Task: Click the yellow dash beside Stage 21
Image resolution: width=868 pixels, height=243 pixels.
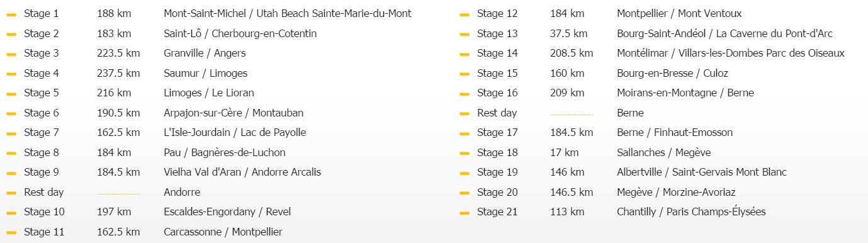Action: (465, 212)
